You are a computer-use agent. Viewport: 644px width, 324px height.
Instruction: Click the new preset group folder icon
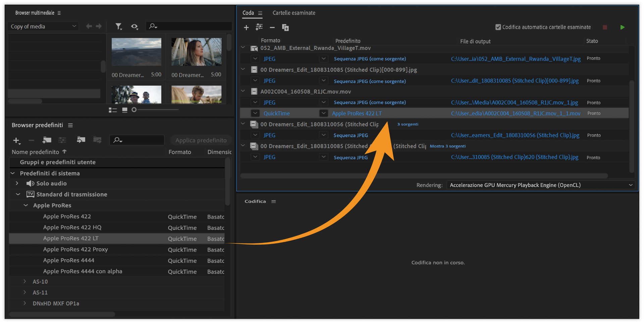point(47,140)
